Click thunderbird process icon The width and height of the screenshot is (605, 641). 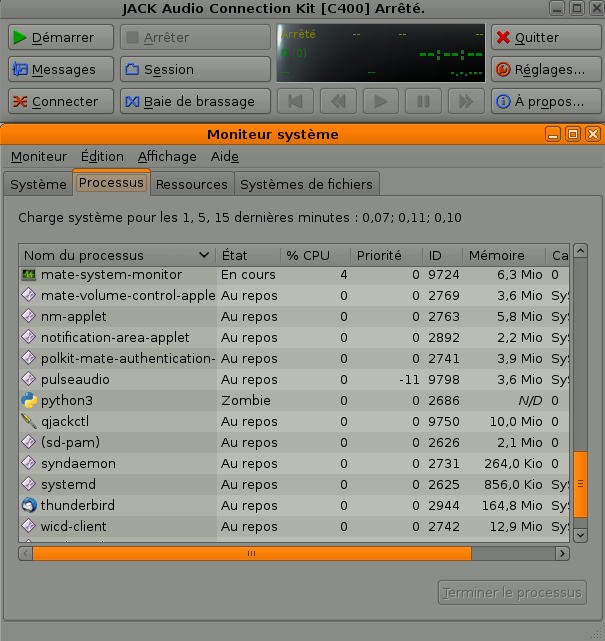pyautogui.click(x=29, y=505)
